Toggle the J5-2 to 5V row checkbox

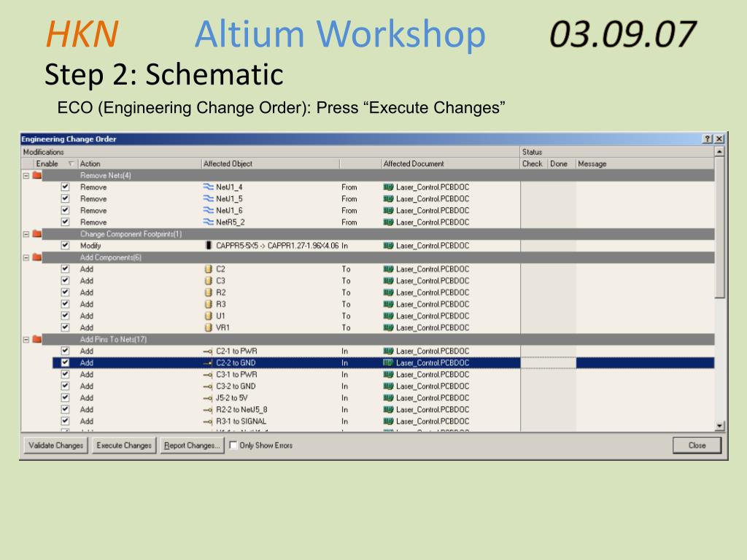pyautogui.click(x=65, y=397)
